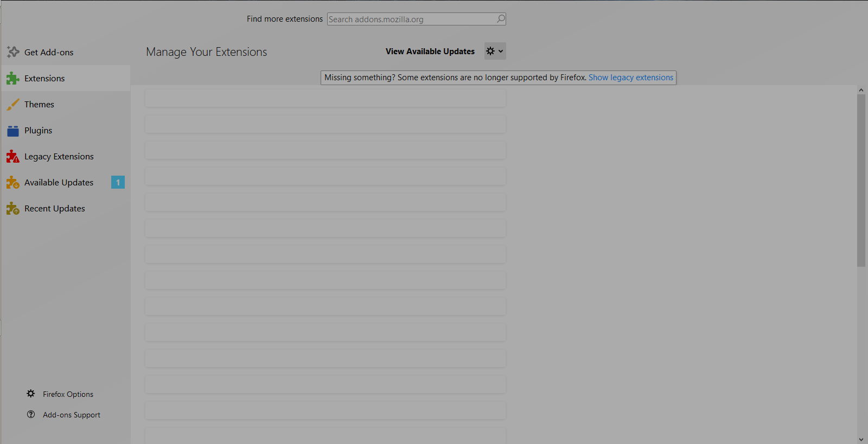Click View Available Updates button
Viewport: 868px width, 444px height.
(x=430, y=52)
